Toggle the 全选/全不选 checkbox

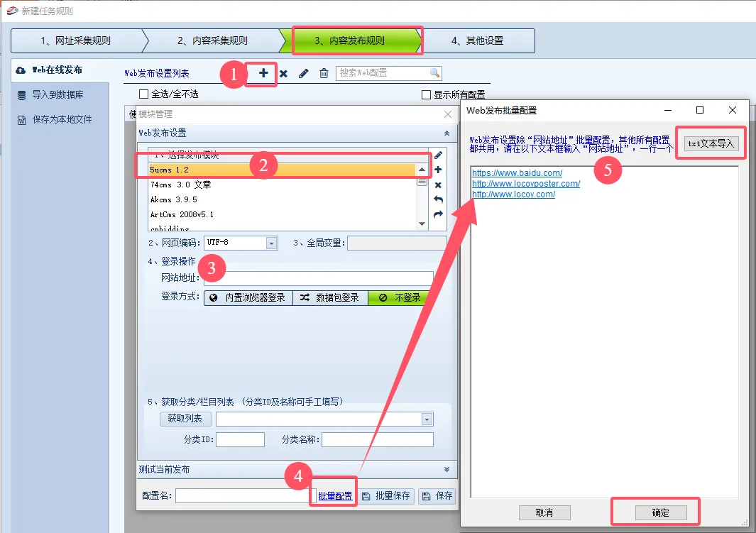[x=144, y=94]
